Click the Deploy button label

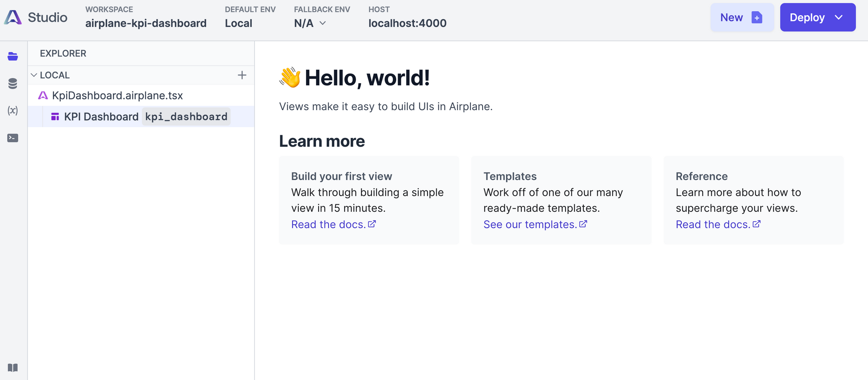click(807, 17)
